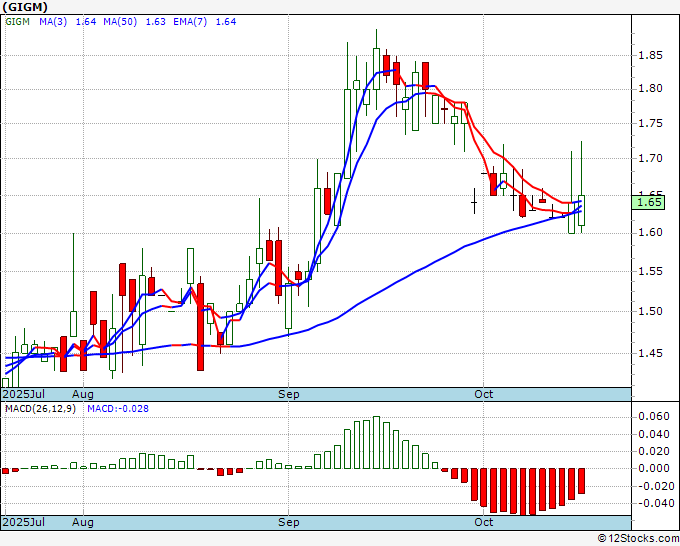Click the Sep label on price chart axis

289,394
